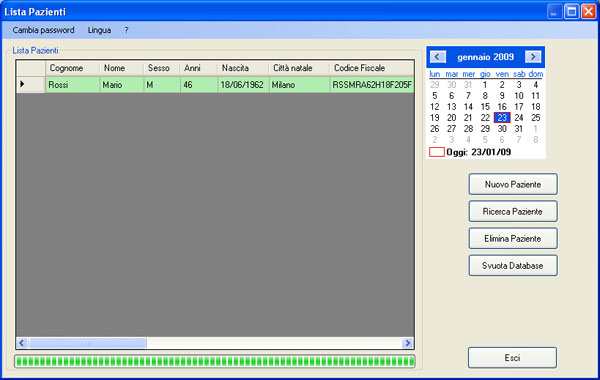Viewport: 600px width, 380px height.
Task: Select the Milano birth city cell
Action: (299, 85)
